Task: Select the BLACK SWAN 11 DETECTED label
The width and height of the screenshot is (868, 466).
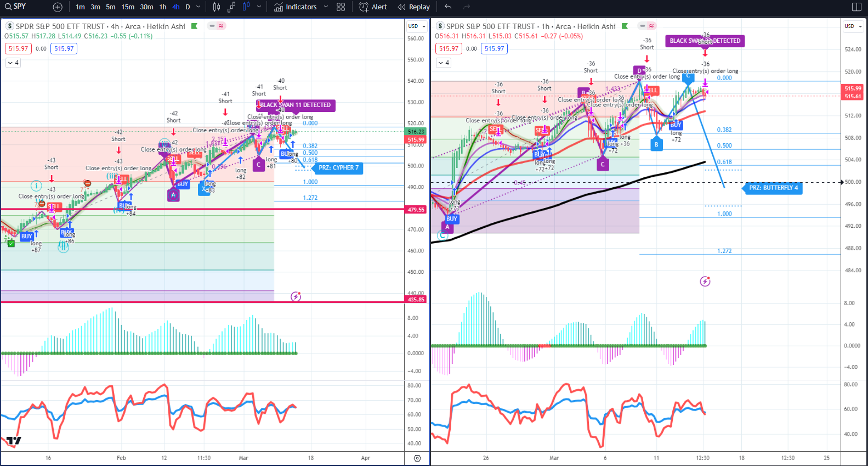Action: [296, 105]
